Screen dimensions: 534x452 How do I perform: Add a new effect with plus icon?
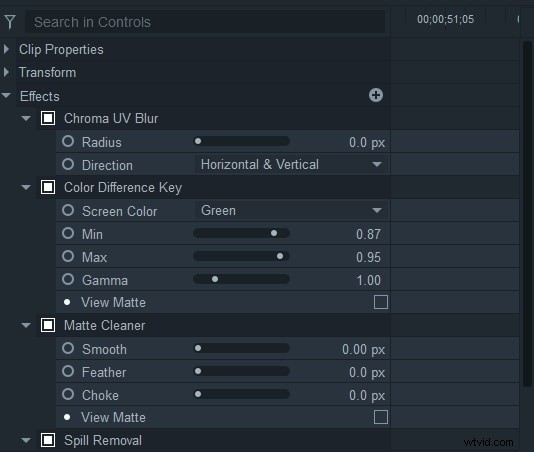(x=376, y=95)
